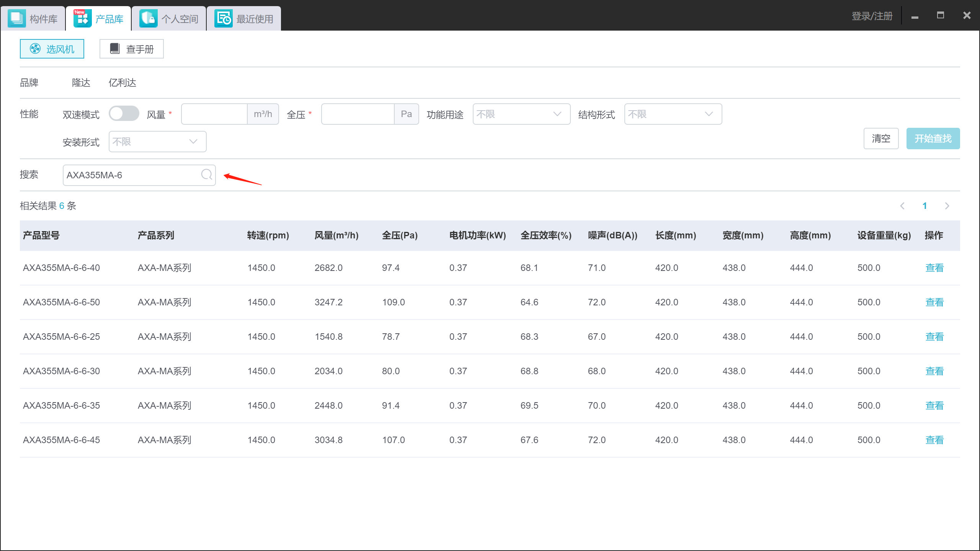The image size is (980, 551).
Task: Go to previous results page arrow
Action: point(902,206)
